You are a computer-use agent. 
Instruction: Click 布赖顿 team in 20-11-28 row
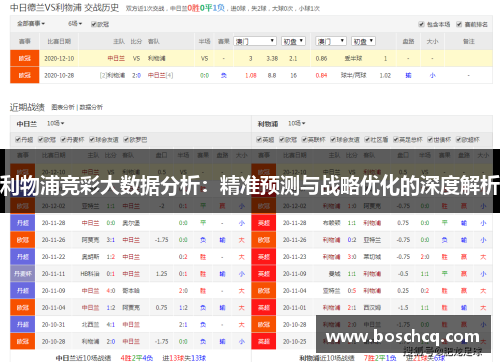(x=331, y=223)
